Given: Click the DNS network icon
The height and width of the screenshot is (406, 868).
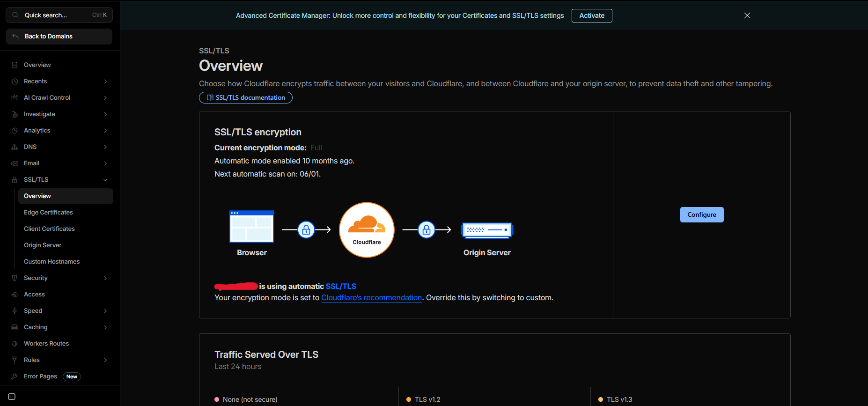Looking at the screenshot, I should click(15, 147).
